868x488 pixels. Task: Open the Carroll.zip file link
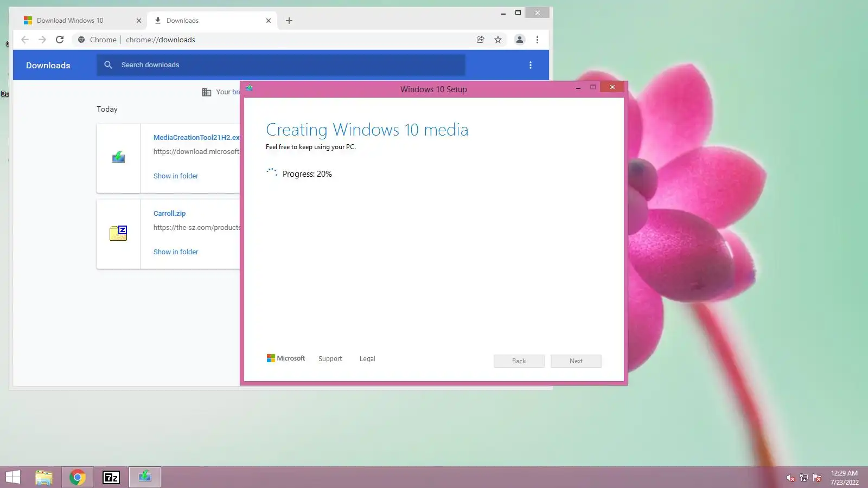coord(169,214)
